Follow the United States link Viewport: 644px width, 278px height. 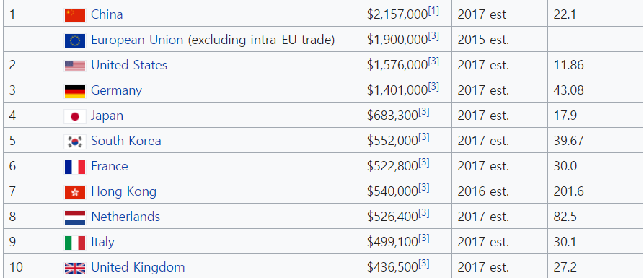(129, 65)
